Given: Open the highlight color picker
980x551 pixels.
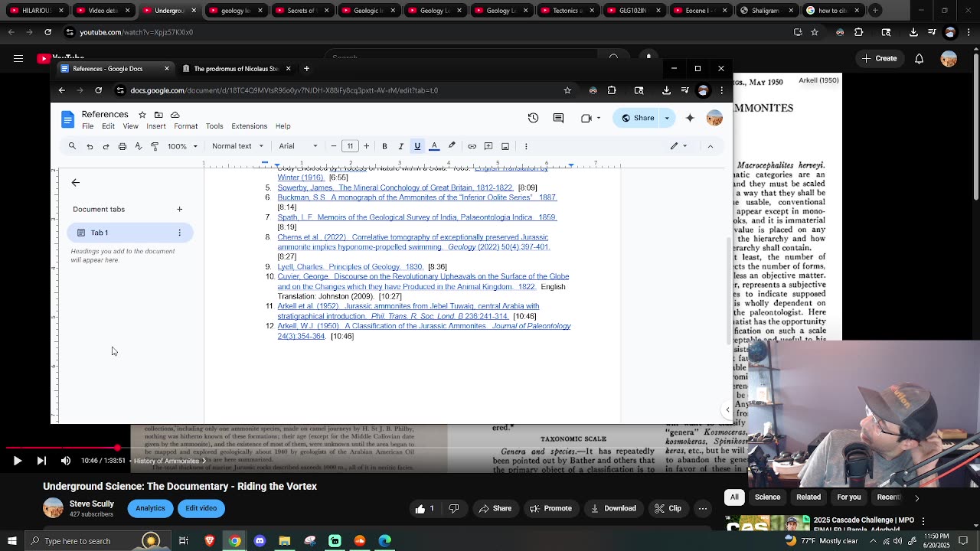Looking at the screenshot, I should pyautogui.click(x=452, y=146).
